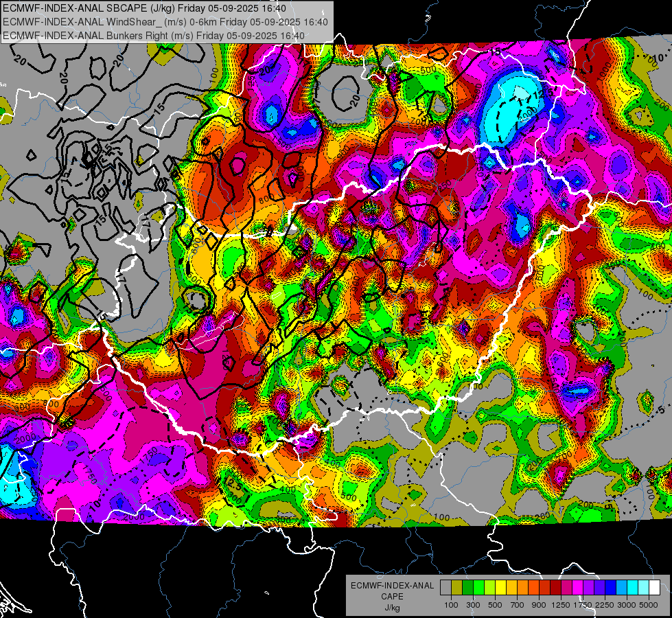Click the legend label 300
The height and width of the screenshot is (618, 672).
(473, 605)
